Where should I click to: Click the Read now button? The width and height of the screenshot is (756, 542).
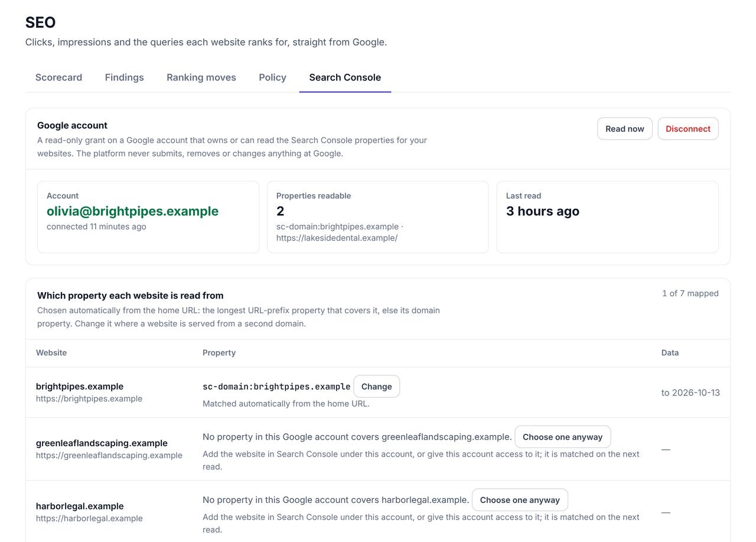click(625, 129)
